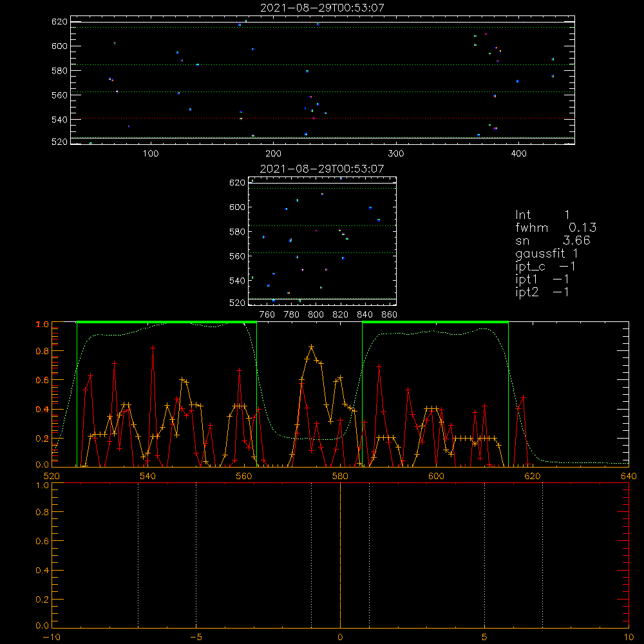This screenshot has width=644, height=644.
Task: Click x-axis label 300 on the wide scatter plot
Action: (396, 154)
